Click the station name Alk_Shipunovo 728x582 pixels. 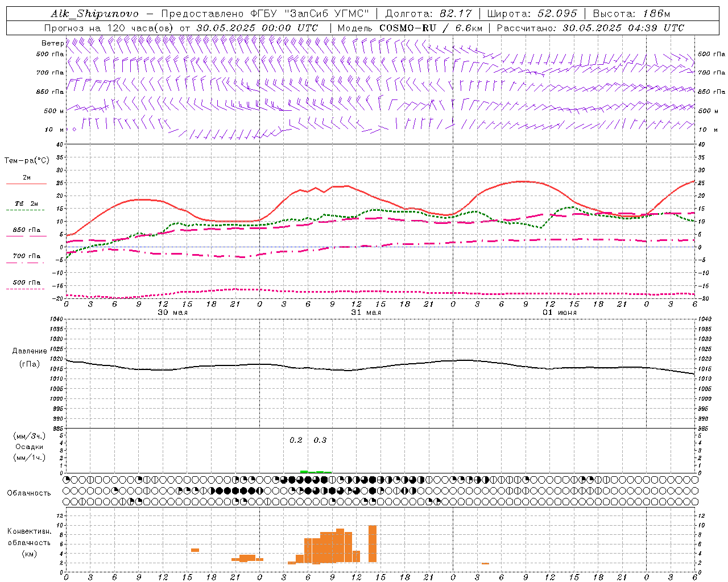point(95,14)
